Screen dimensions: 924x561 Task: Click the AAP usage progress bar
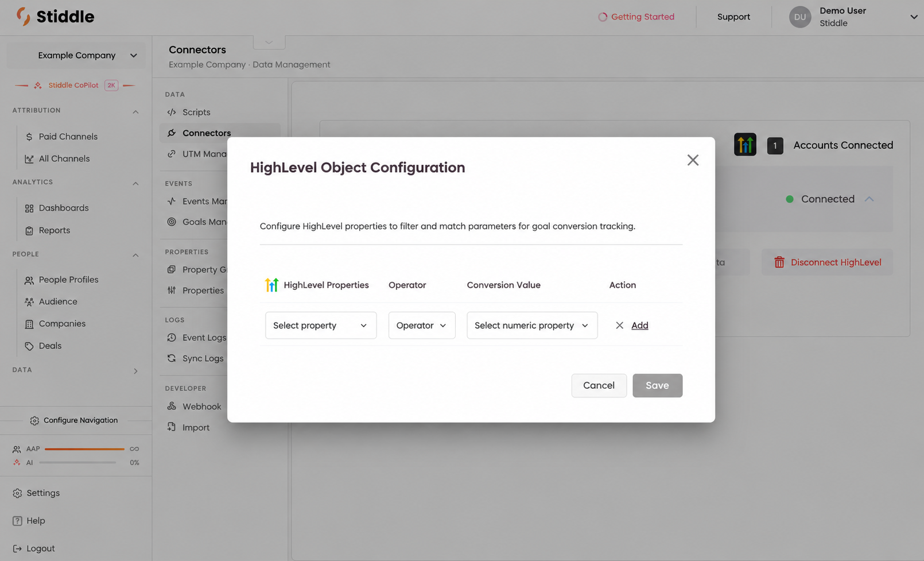[84, 449]
